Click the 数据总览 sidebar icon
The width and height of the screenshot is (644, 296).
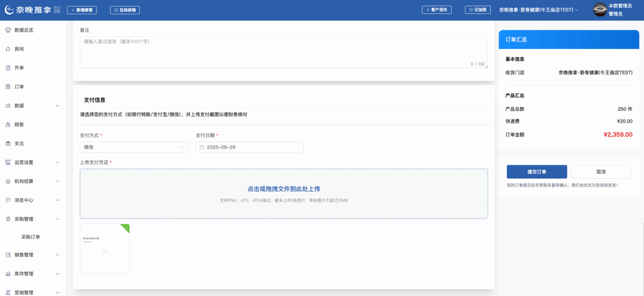click(8, 30)
